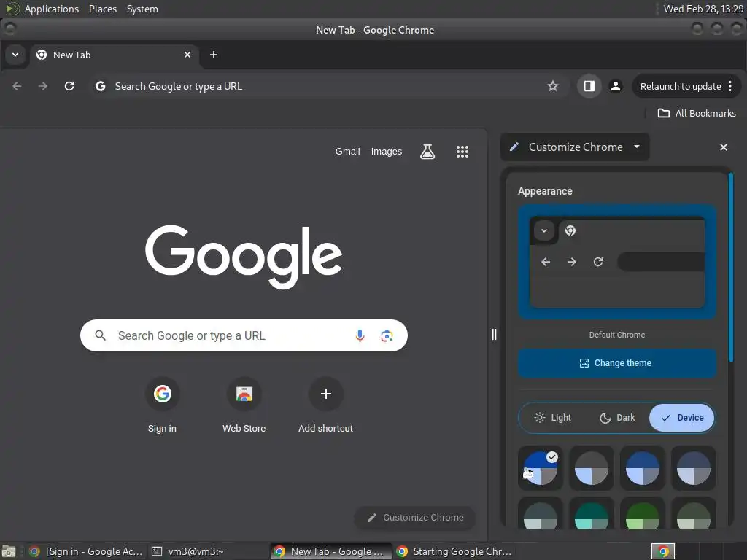
Task: Choose the selected blue default color swatch
Action: (x=541, y=468)
